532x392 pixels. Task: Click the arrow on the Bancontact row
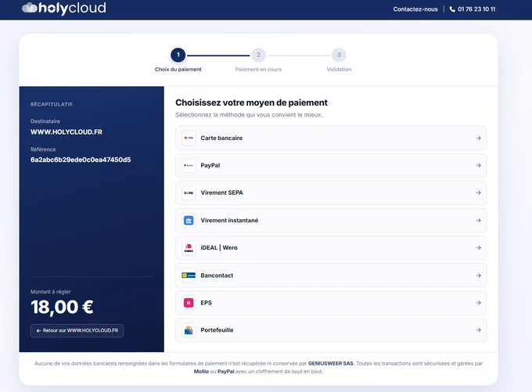(x=478, y=275)
